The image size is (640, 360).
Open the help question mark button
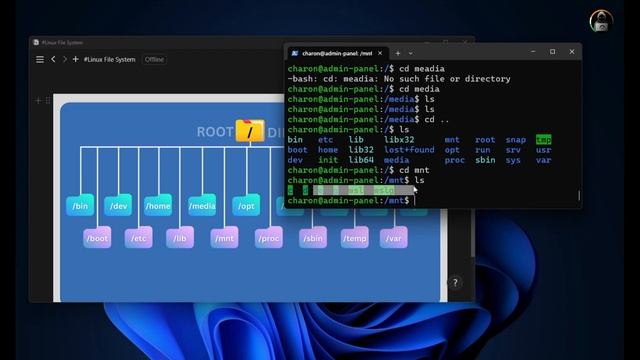pyautogui.click(x=455, y=282)
